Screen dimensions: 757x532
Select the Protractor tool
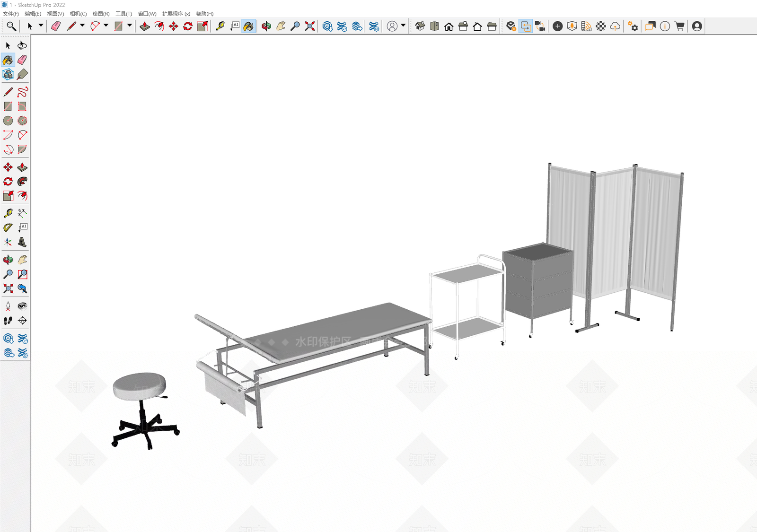[8, 227]
